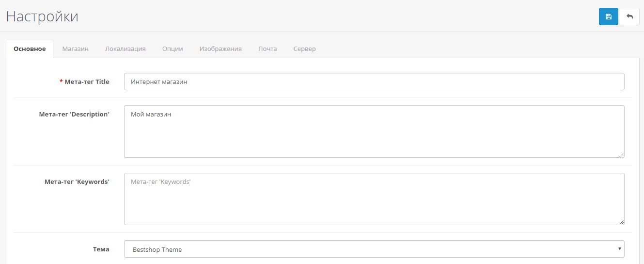The image size is (644, 264).
Task: Click the Тема field label
Action: (101, 249)
